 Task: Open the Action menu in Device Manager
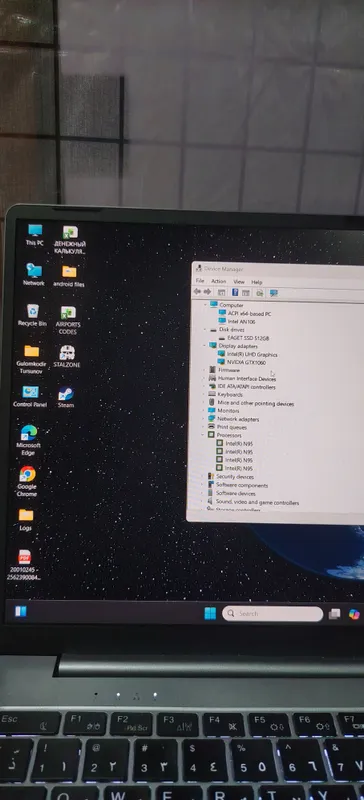tap(218, 281)
